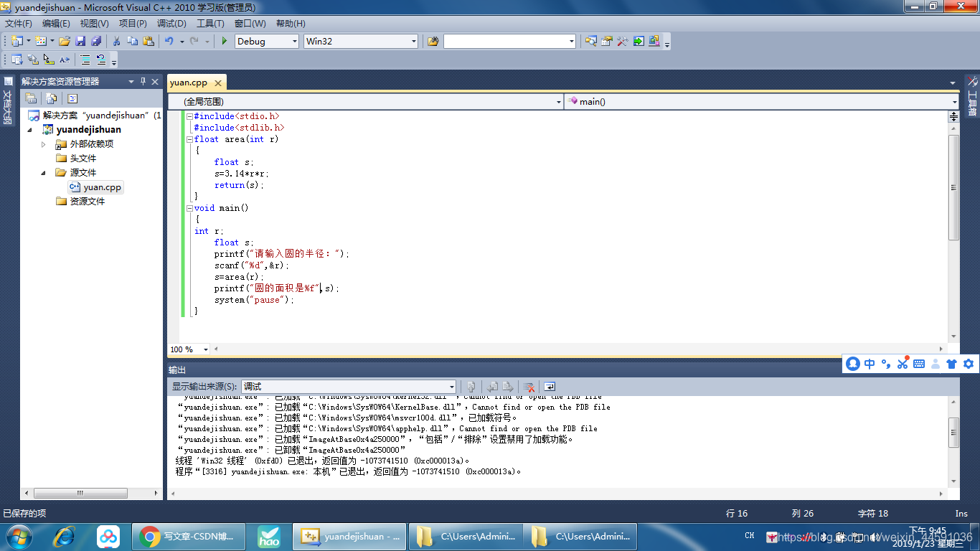
Task: Save the file with the floppy icon
Action: pos(80,42)
